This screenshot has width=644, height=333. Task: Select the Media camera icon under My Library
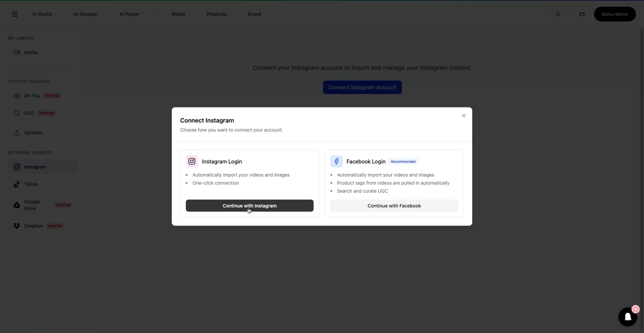click(16, 52)
